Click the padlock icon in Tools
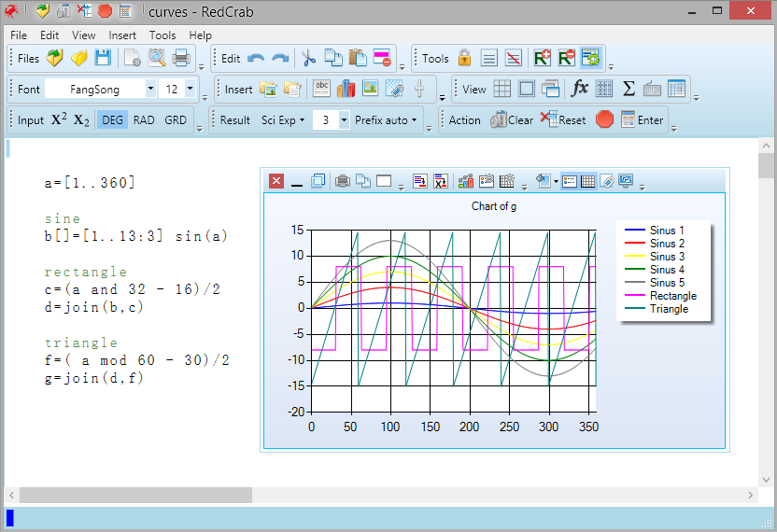This screenshot has width=777, height=532. tap(464, 58)
